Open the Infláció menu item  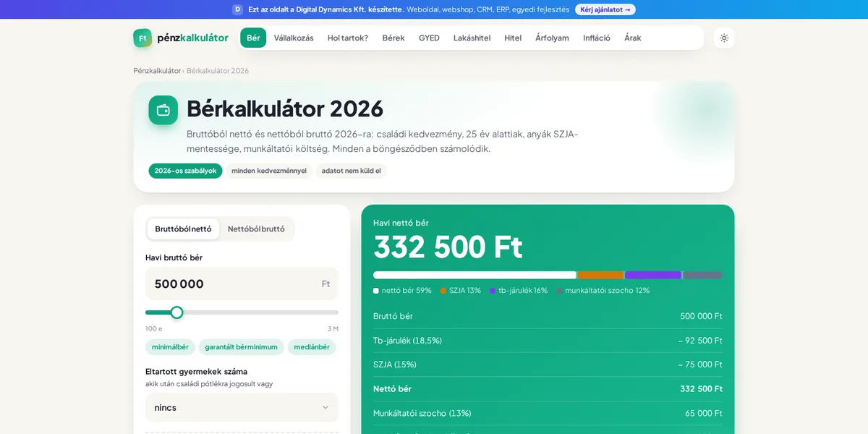[597, 38]
